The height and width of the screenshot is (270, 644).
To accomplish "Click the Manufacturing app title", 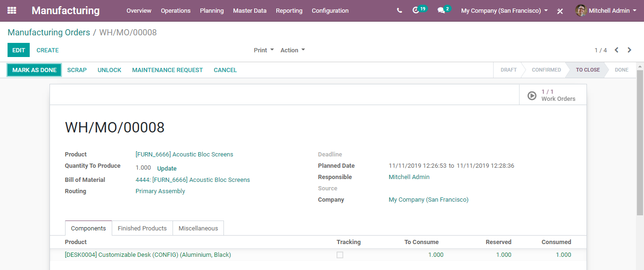I will 66,10.
